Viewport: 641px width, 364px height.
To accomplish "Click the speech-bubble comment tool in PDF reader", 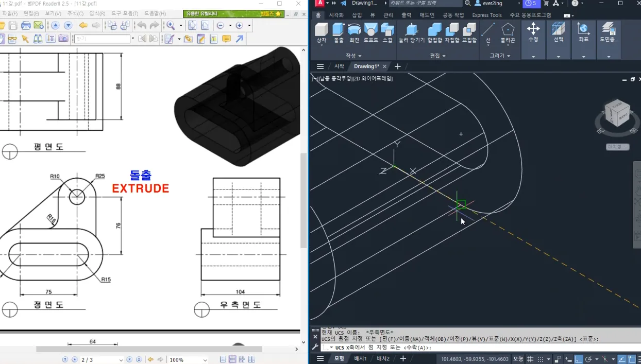I will pyautogui.click(x=226, y=39).
